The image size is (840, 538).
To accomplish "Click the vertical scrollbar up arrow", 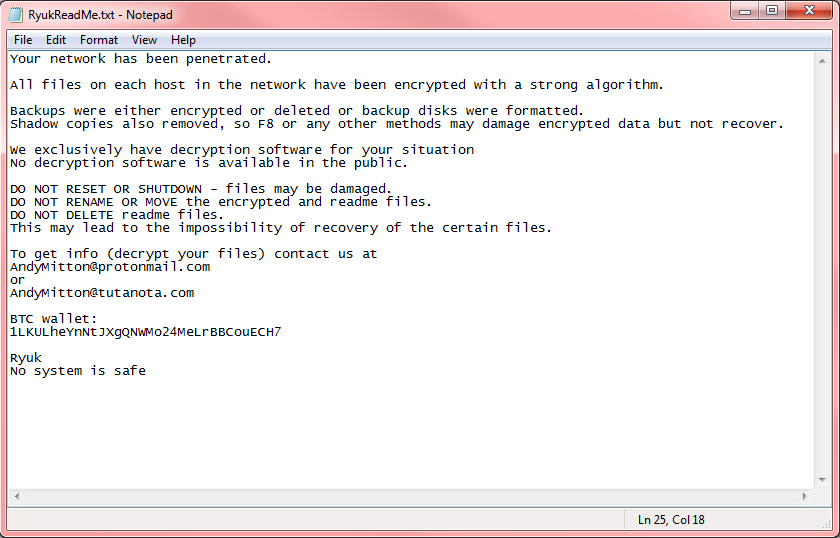I will [822, 61].
